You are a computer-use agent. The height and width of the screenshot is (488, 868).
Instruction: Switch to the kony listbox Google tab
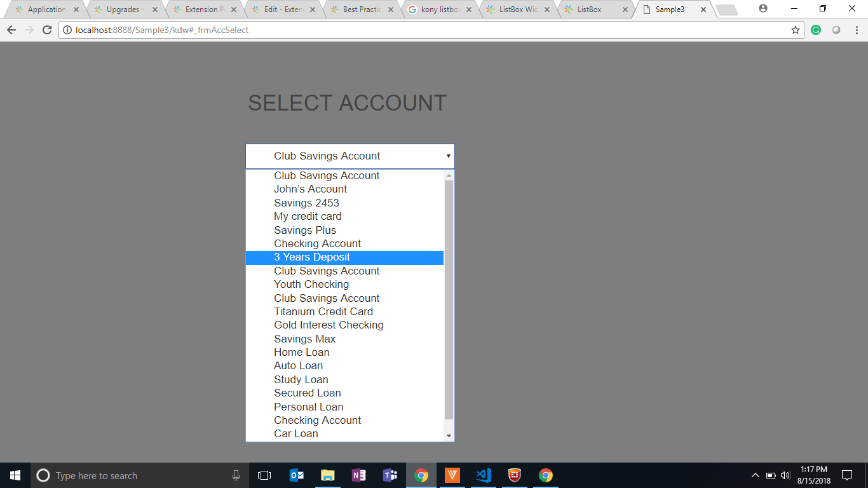pos(440,10)
